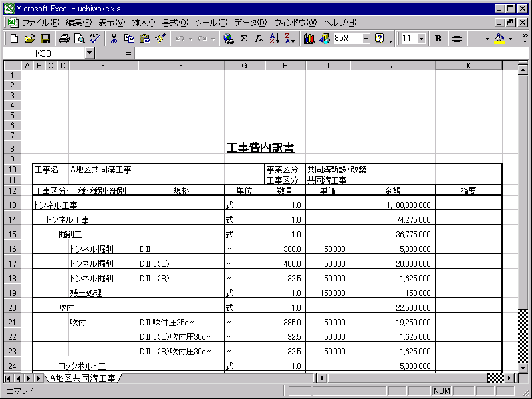Viewport: 532px width, 399px height.
Task: Click the Save icon in toolbar
Action: click(x=45, y=39)
